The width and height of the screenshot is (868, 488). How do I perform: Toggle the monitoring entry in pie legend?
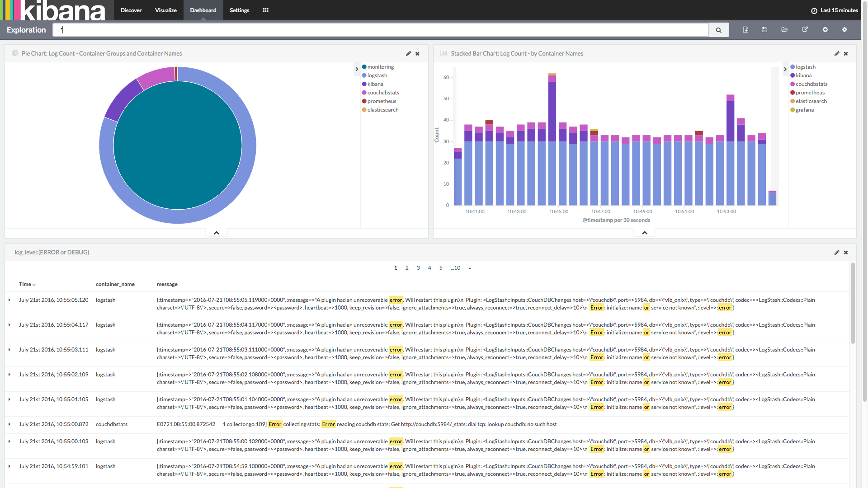pyautogui.click(x=380, y=67)
